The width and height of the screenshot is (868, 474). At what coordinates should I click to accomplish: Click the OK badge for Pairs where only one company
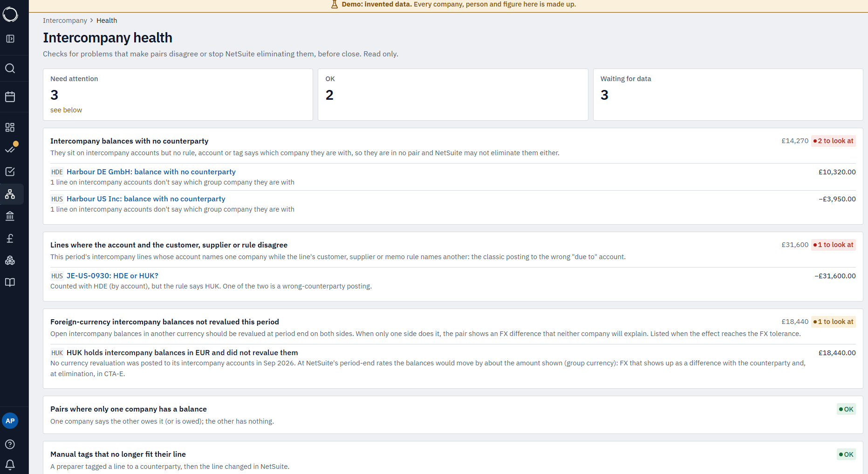(846, 409)
